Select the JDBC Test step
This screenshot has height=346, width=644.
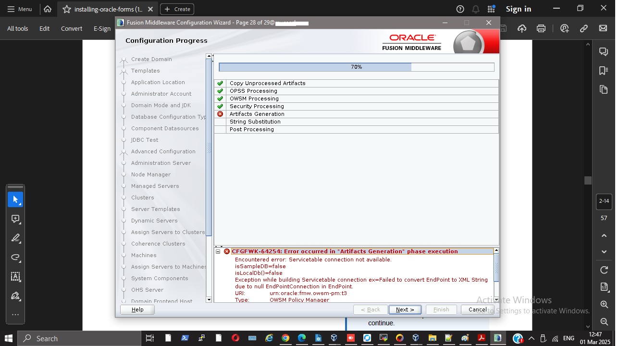pyautogui.click(x=145, y=140)
